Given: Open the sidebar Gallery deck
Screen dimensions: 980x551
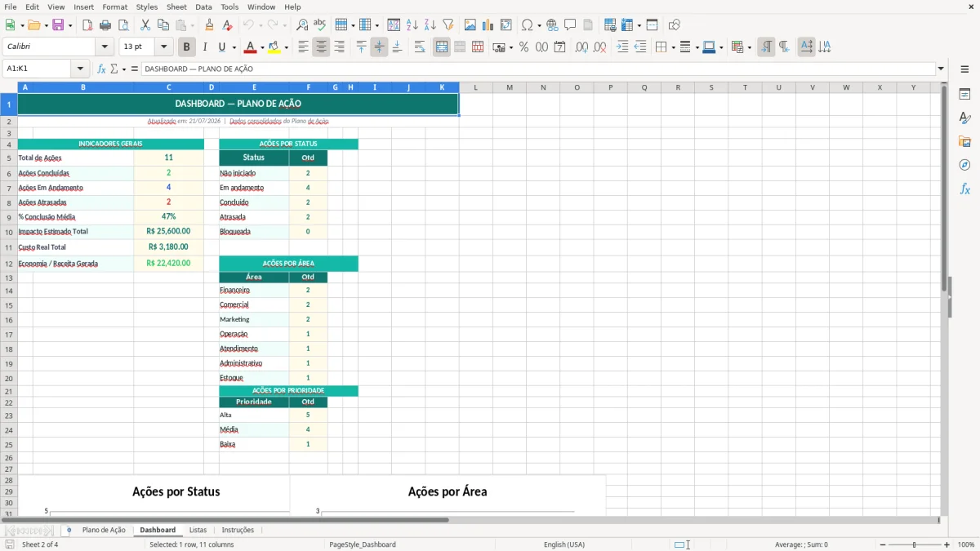Looking at the screenshot, I should [964, 141].
